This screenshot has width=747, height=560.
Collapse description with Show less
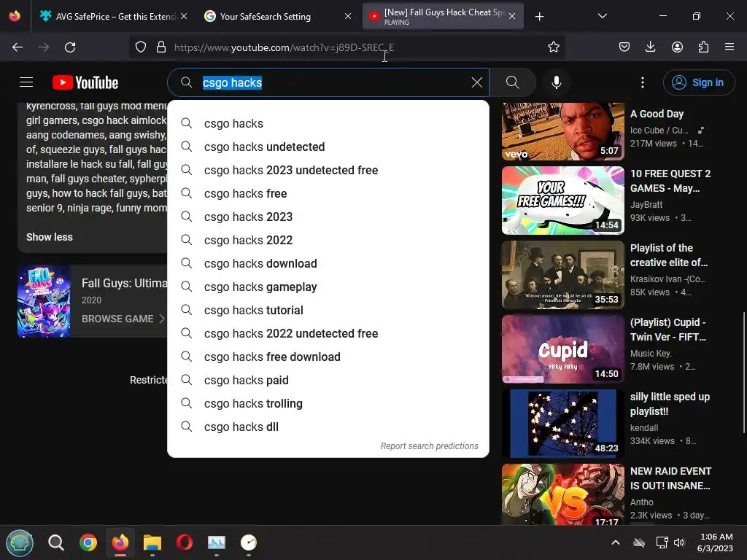click(x=50, y=237)
